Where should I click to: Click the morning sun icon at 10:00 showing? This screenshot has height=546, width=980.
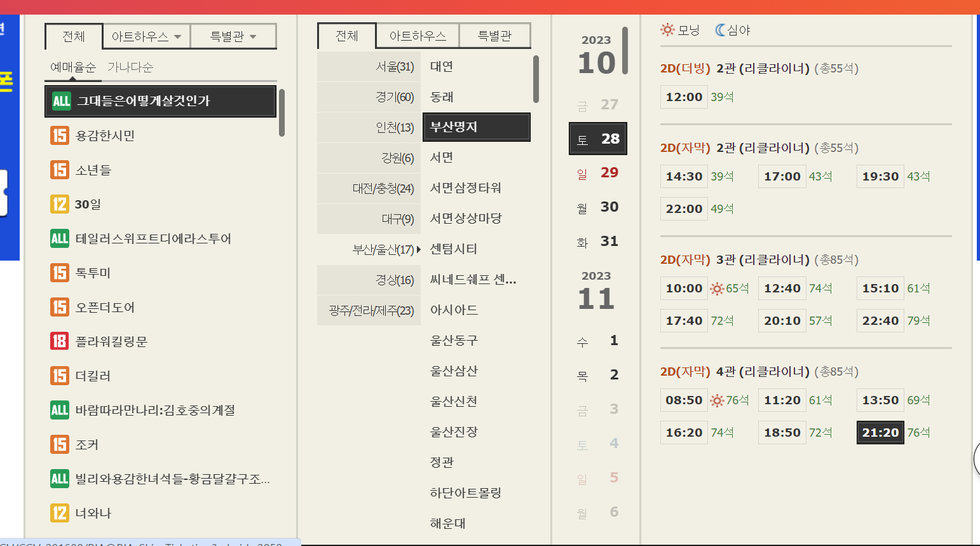pyautogui.click(x=717, y=289)
